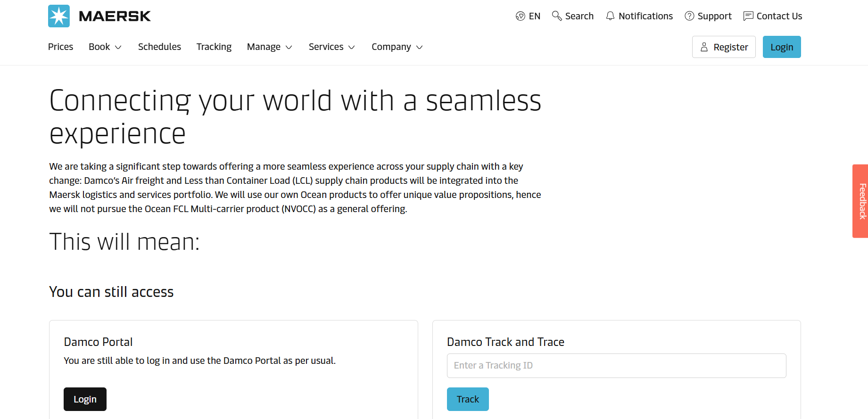Expand the Company dropdown chevron
868x419 pixels.
(420, 47)
